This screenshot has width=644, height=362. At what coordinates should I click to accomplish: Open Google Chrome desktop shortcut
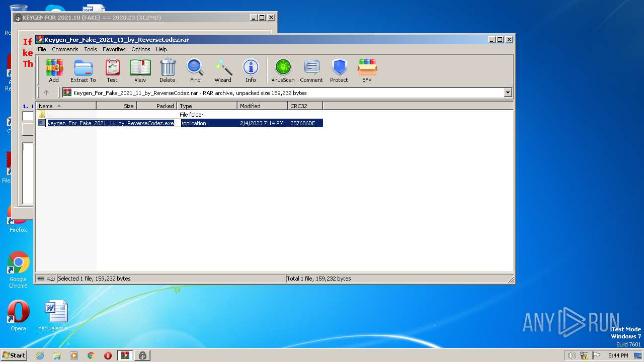18,270
